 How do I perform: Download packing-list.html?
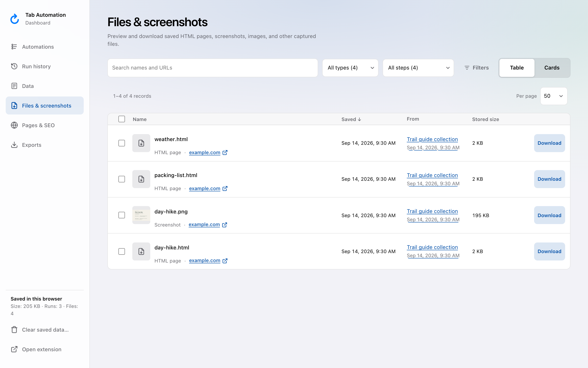click(x=549, y=179)
